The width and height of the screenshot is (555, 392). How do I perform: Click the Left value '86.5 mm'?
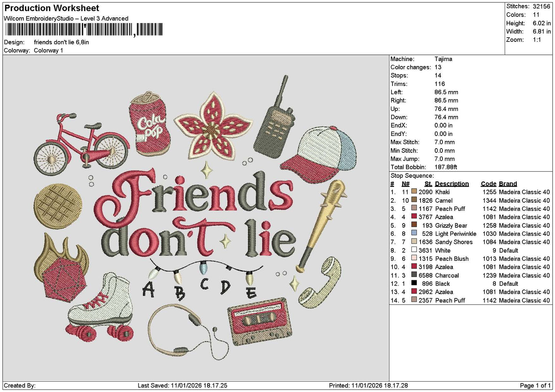point(446,92)
